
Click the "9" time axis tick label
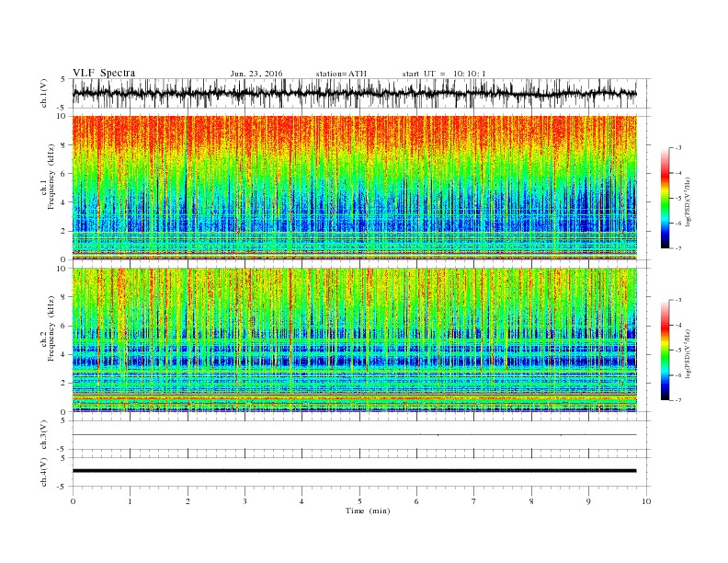point(588,501)
